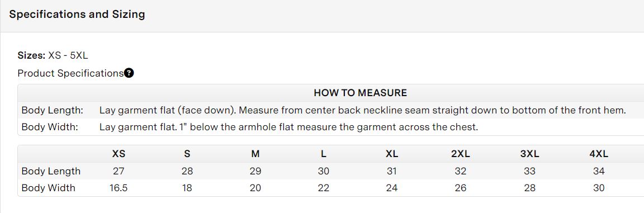Click the HOW TO MEASURE table heading

point(360,93)
